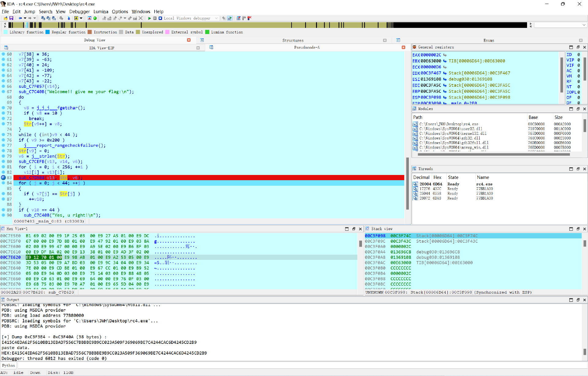
Task: Open the Lumina menu
Action: tap(101, 12)
